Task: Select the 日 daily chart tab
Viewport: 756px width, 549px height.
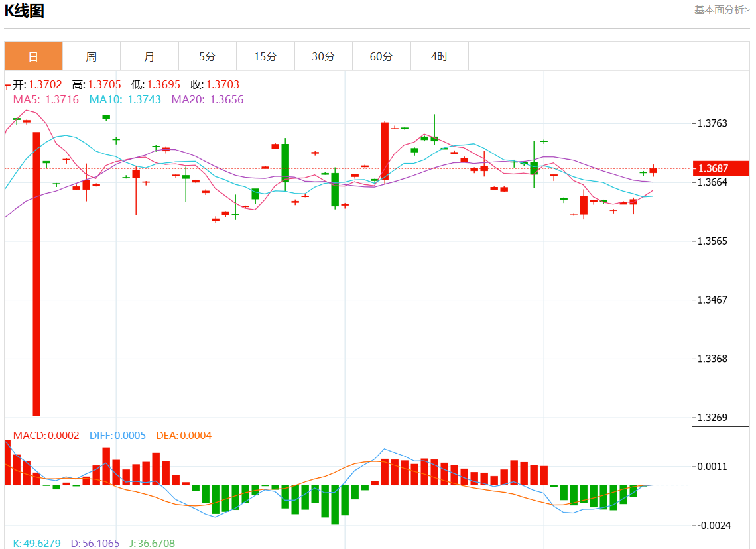Action: [33, 56]
